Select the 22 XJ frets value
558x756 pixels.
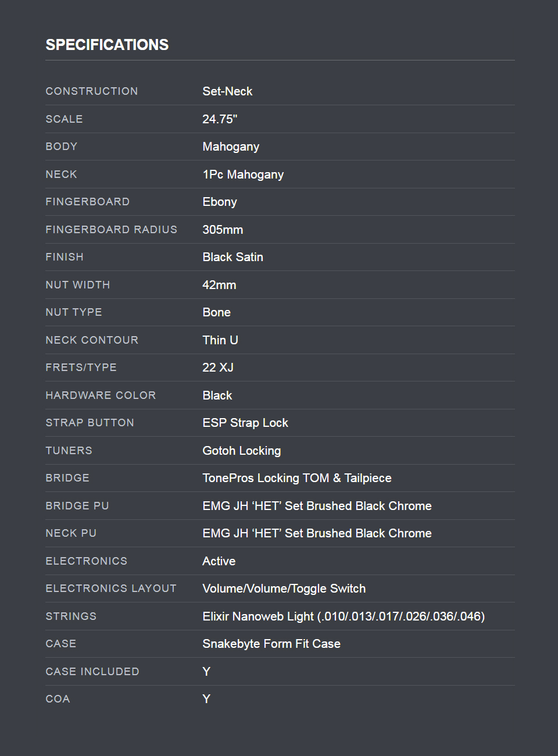[x=218, y=368]
